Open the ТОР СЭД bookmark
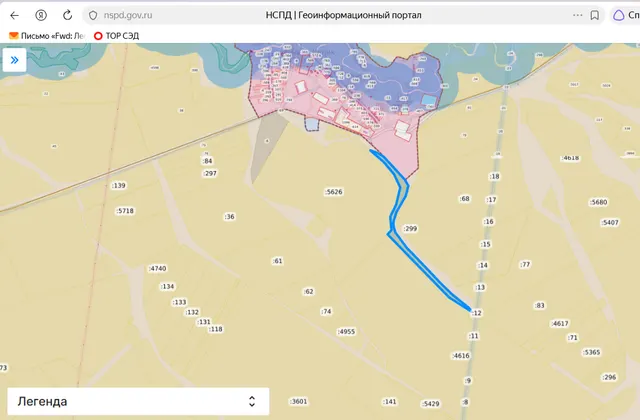The height and width of the screenshot is (420, 640). pyautogui.click(x=116, y=36)
